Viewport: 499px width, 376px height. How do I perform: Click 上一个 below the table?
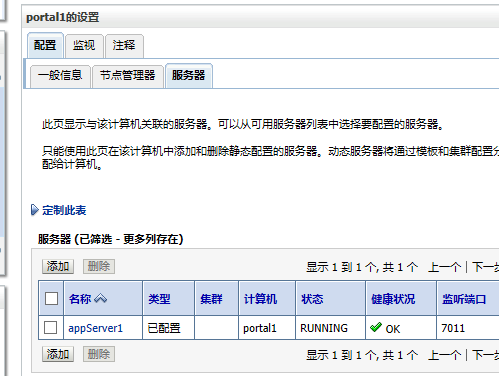click(x=445, y=355)
